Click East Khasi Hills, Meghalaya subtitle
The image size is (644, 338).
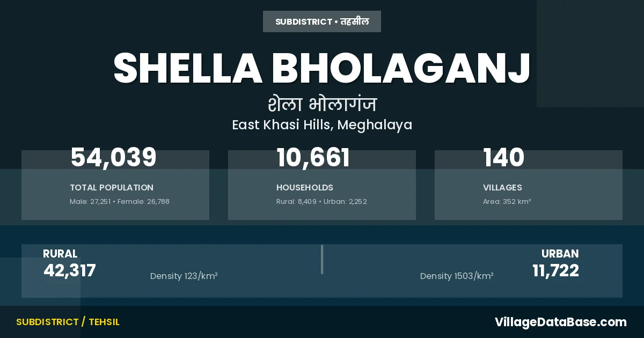[322, 125]
